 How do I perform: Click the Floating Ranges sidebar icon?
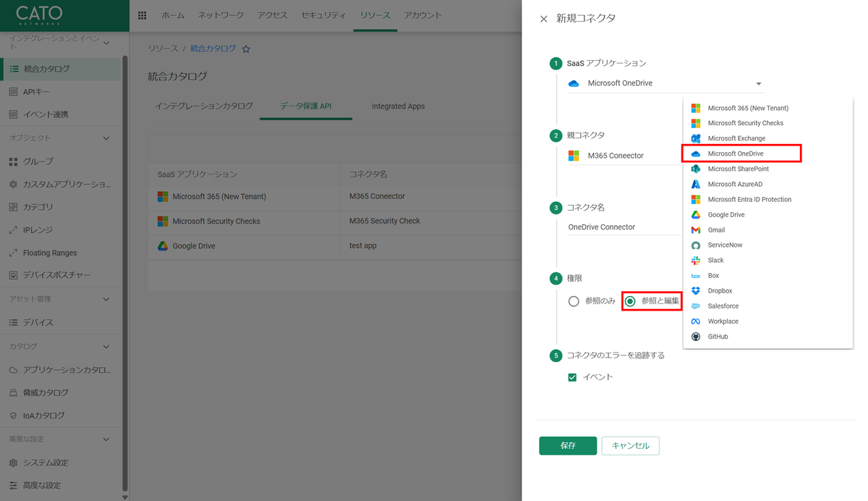click(13, 253)
